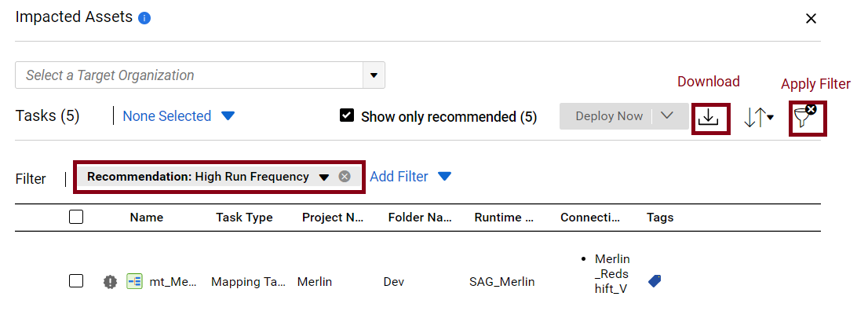The height and width of the screenshot is (311, 868).
Task: Click the Deploy Now button
Action: point(609,116)
